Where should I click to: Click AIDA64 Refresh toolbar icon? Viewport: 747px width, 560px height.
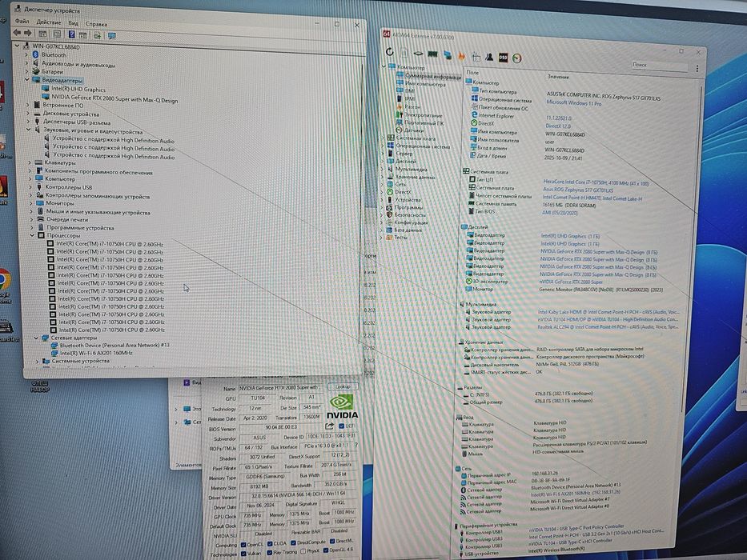pos(390,52)
